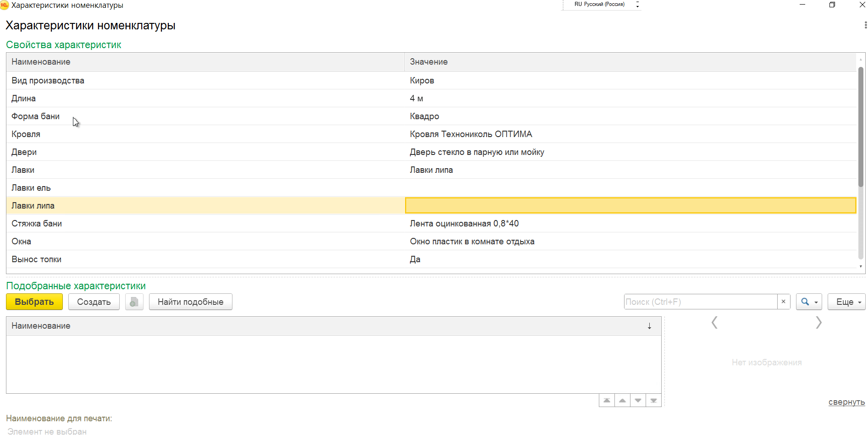The width and height of the screenshot is (868, 435).
Task: Move selected item one position up
Action: pyautogui.click(x=622, y=401)
